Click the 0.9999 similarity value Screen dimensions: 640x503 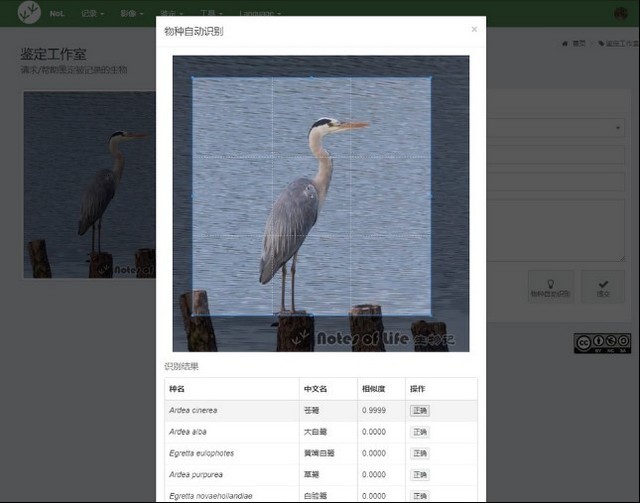(374, 410)
